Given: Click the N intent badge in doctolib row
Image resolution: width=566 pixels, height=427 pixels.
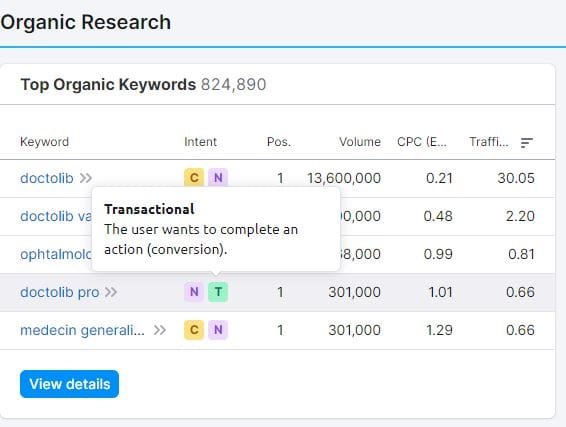Looking at the screenshot, I should 218,178.
